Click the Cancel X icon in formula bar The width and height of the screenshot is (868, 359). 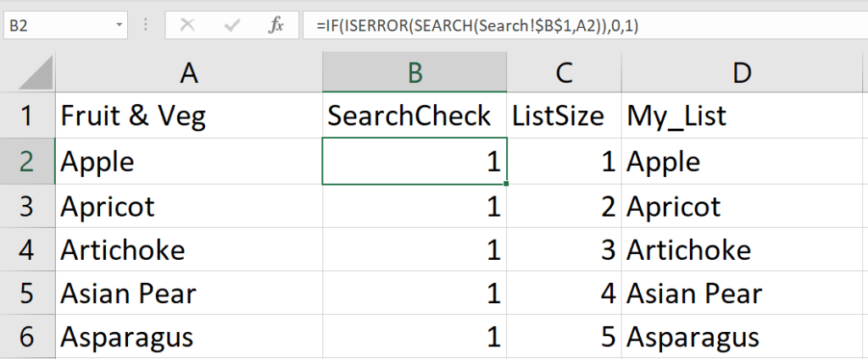point(187,25)
